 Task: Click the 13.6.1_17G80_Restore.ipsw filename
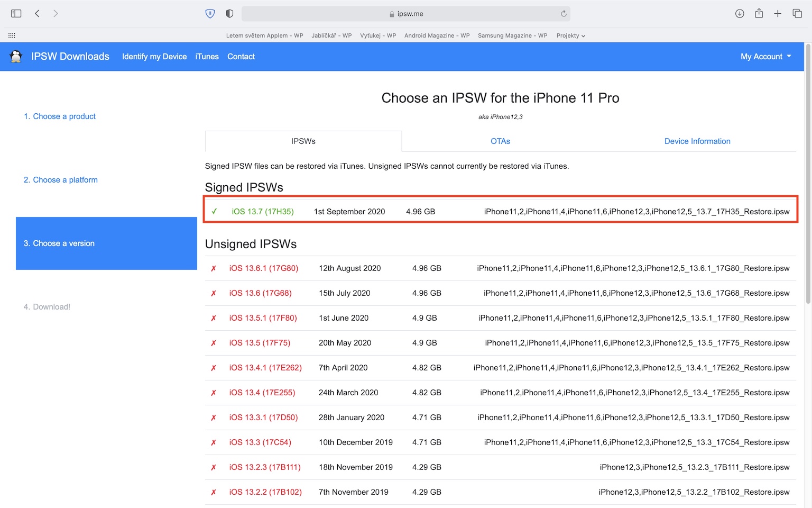point(633,268)
